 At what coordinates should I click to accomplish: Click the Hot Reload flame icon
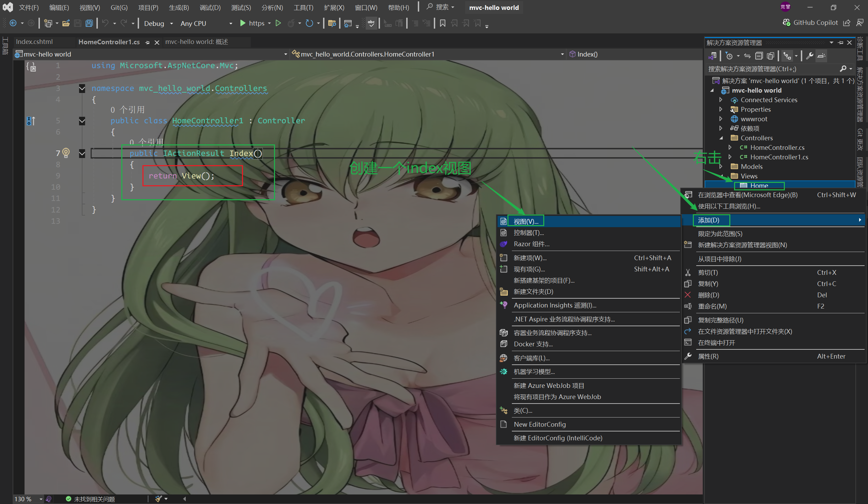coord(291,23)
